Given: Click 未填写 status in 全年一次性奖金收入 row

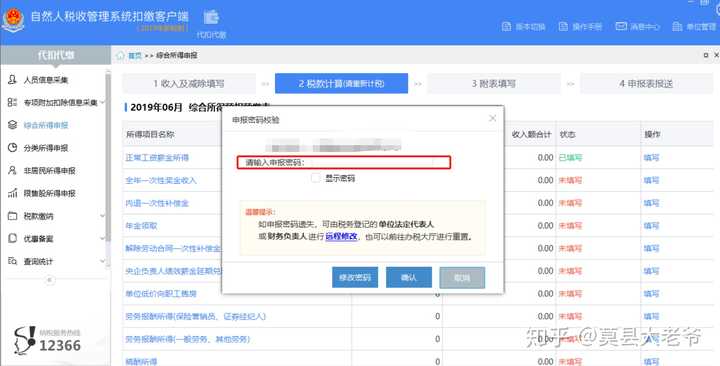Looking at the screenshot, I should click(x=570, y=180).
